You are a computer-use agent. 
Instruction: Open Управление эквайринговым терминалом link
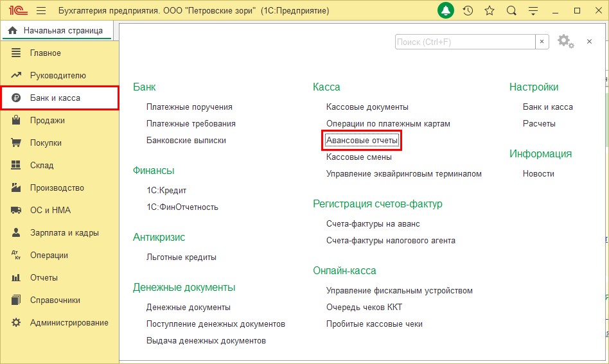pos(403,174)
